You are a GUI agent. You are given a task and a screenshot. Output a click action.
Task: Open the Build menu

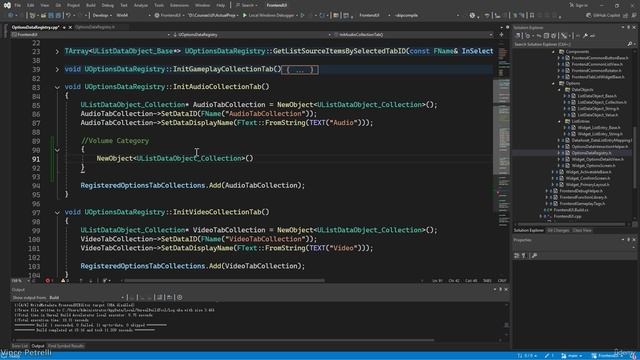click(x=91, y=5)
